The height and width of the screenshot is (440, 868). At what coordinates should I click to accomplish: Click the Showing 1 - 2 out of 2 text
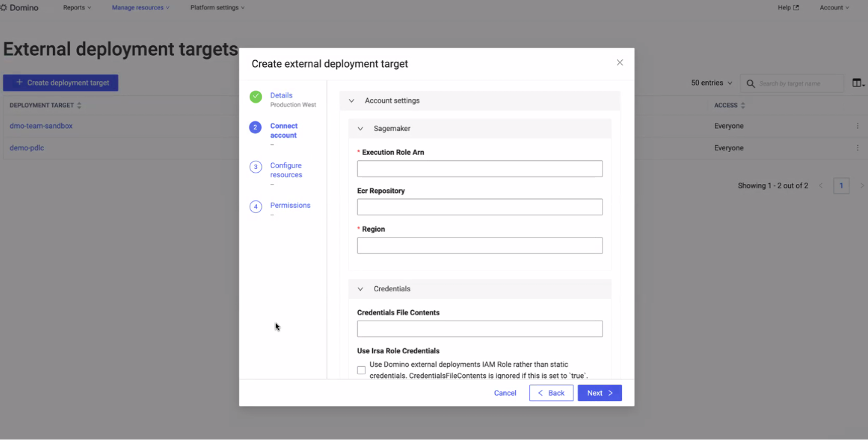point(773,186)
